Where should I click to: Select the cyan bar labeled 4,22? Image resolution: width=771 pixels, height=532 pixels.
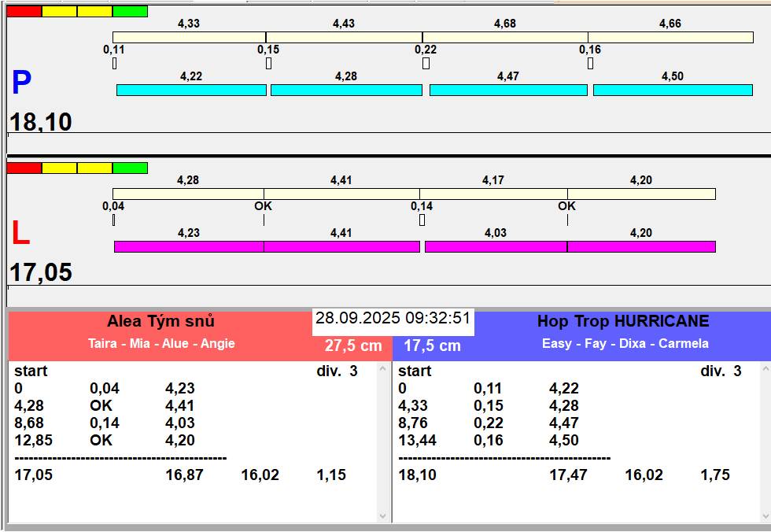[191, 91]
